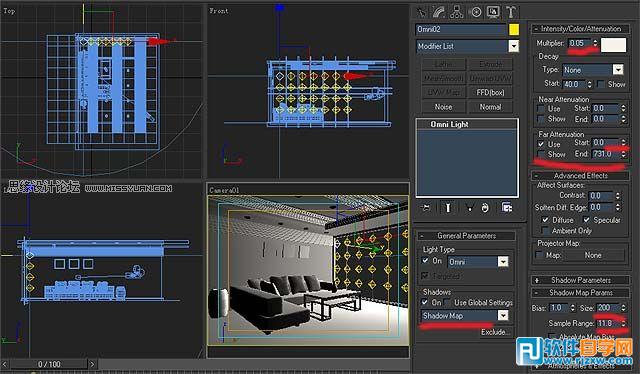Viewport: 640px width, 374px height.
Task: Click timeline next frame arrow
Action: coord(92,364)
